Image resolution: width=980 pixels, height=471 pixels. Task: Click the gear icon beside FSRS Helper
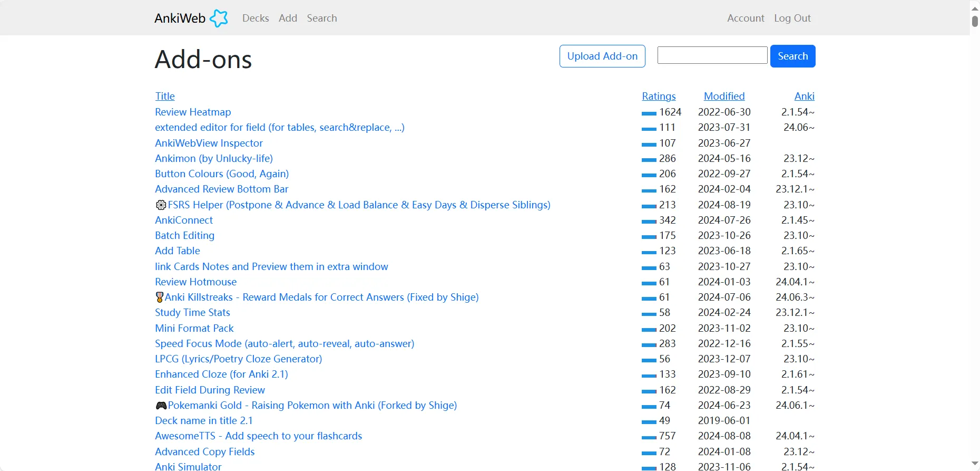click(x=161, y=205)
